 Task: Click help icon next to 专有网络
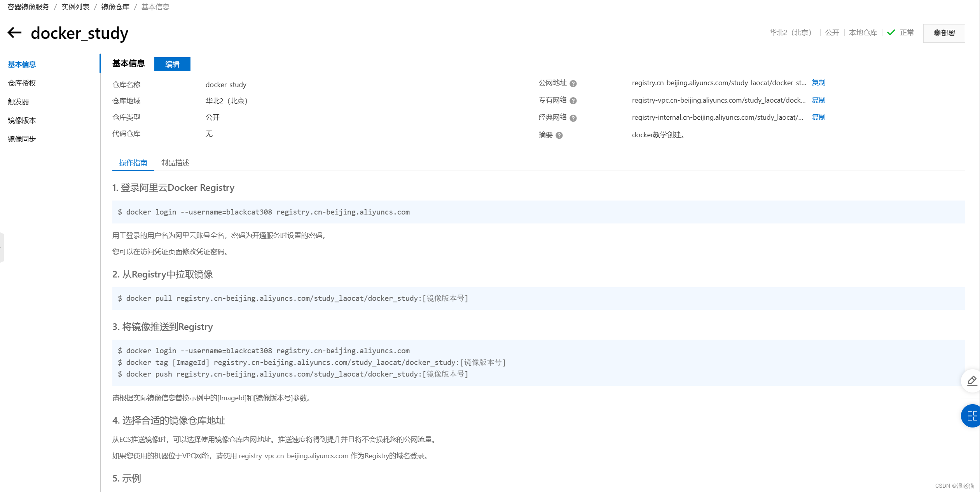[x=573, y=101]
